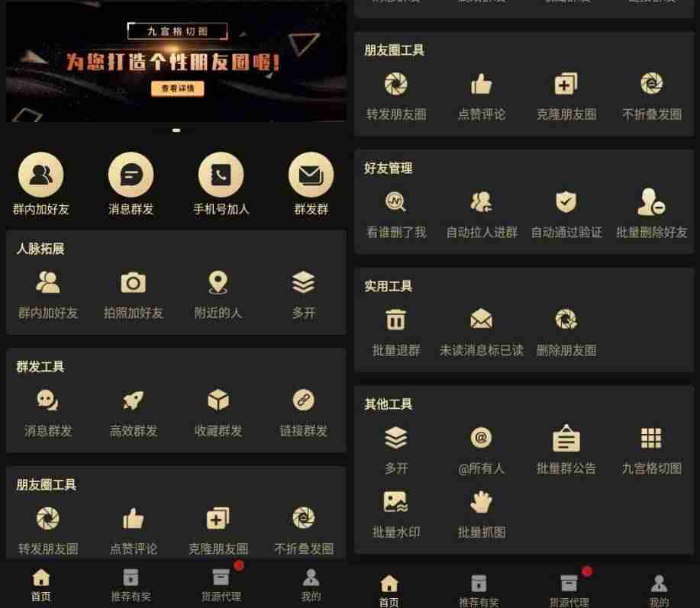Select the 拍照加好友 camera icon
This screenshot has height=608, width=700.
pyautogui.click(x=133, y=283)
